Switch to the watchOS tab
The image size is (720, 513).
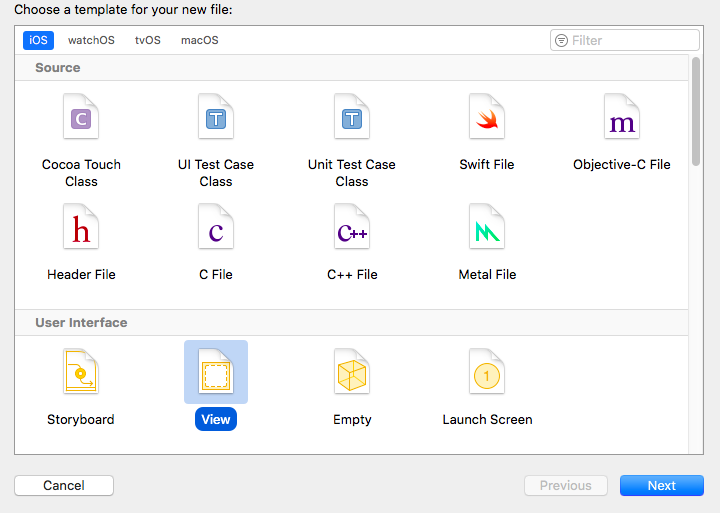tap(91, 41)
